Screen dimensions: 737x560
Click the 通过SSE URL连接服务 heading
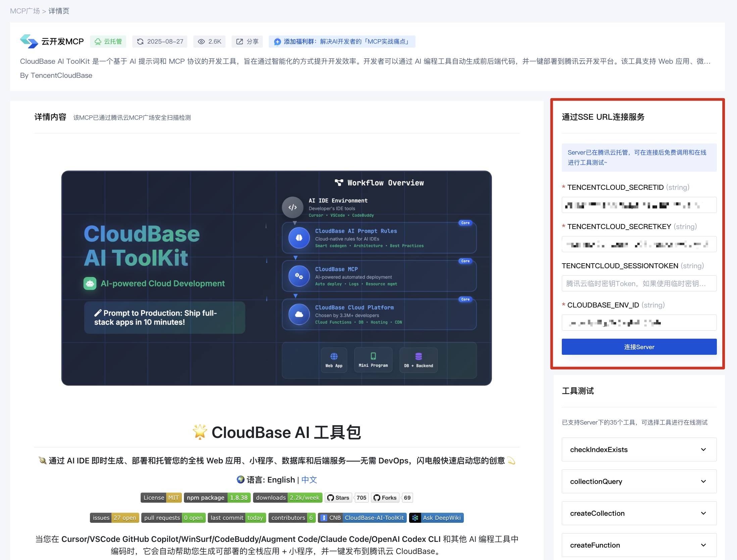click(603, 117)
